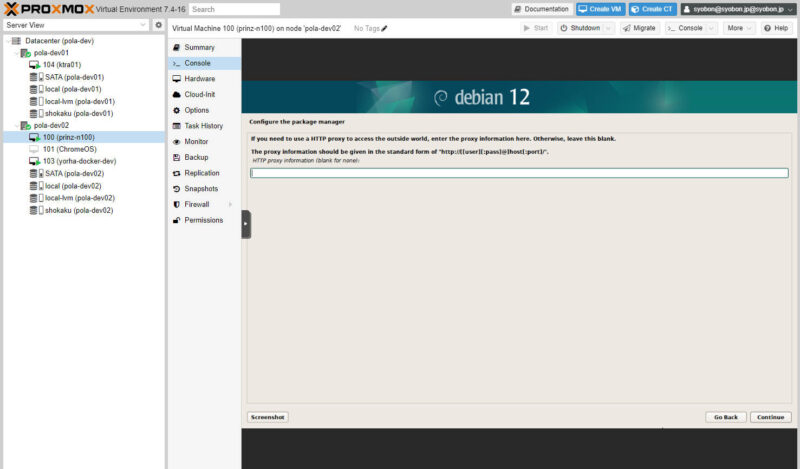Click Go Back in Debian installer
The image size is (800, 469).
click(726, 417)
